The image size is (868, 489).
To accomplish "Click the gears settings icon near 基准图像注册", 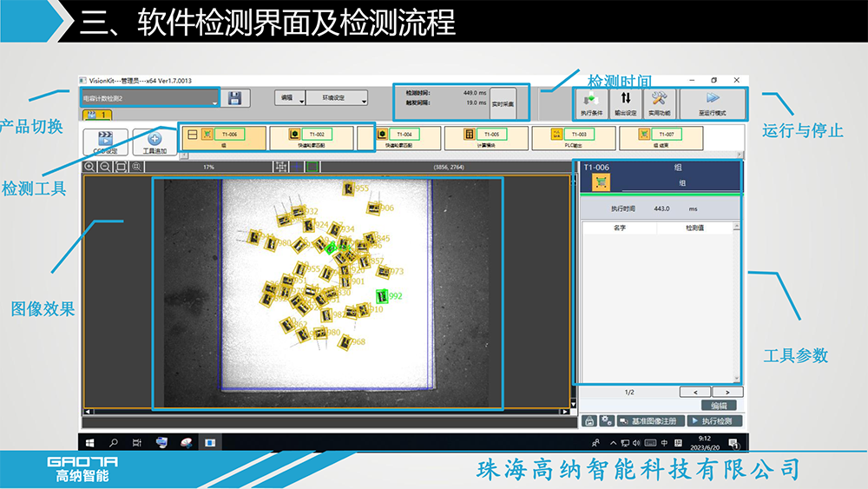I will [x=607, y=421].
